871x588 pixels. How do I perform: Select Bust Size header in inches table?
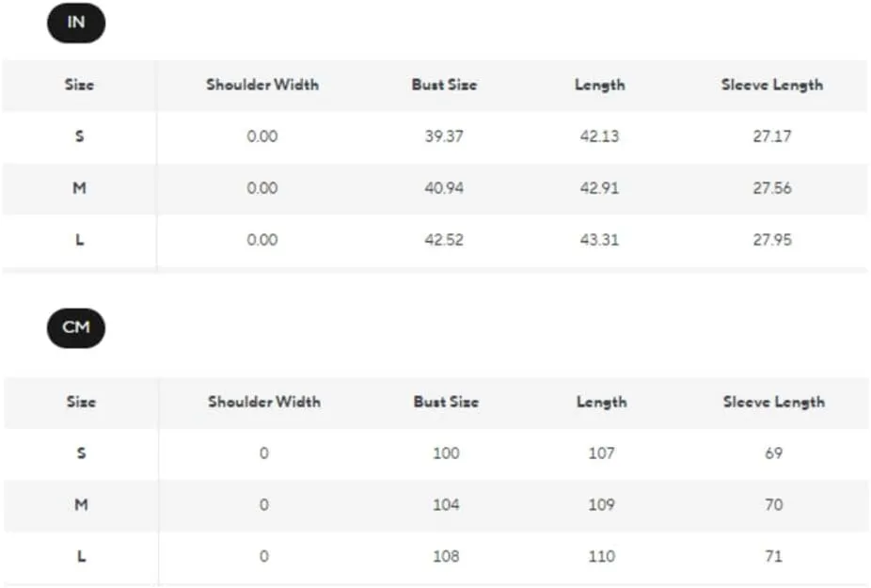pos(444,85)
